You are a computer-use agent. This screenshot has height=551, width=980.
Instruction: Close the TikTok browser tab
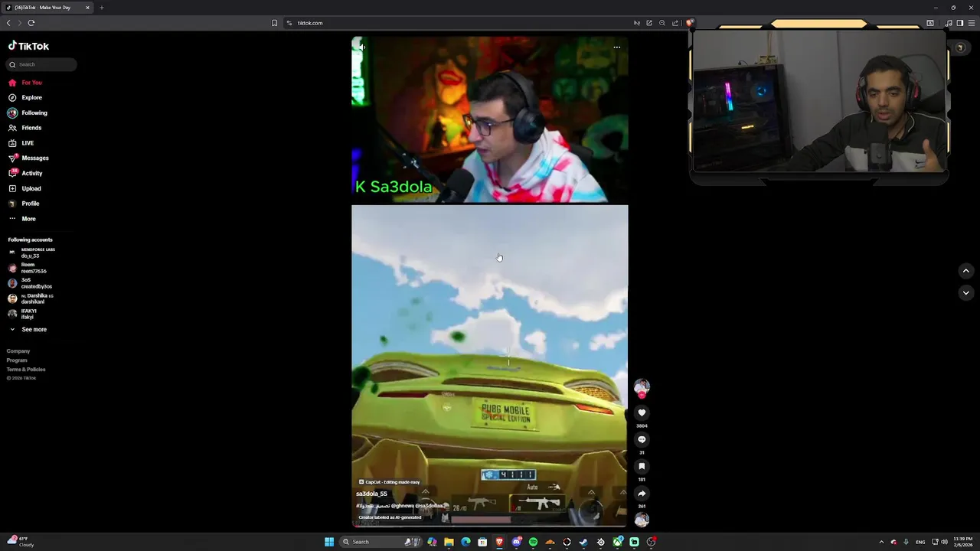tap(87, 8)
